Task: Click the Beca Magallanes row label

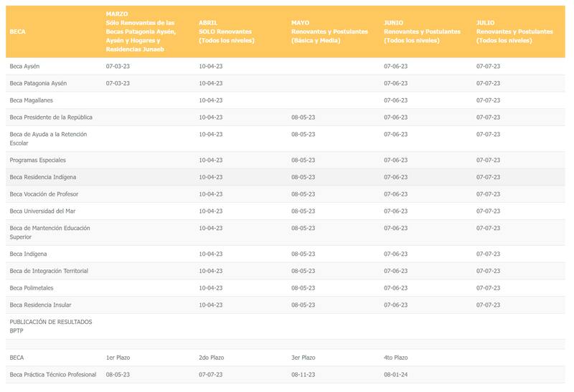Action: [x=32, y=100]
